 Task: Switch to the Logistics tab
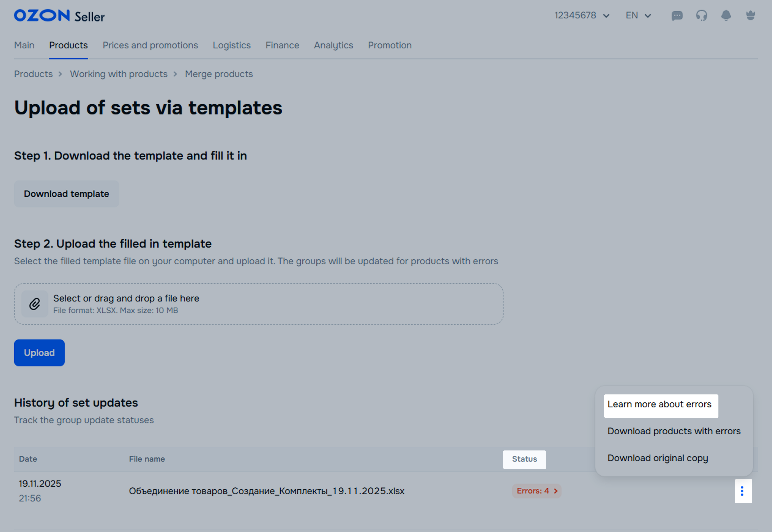point(232,45)
